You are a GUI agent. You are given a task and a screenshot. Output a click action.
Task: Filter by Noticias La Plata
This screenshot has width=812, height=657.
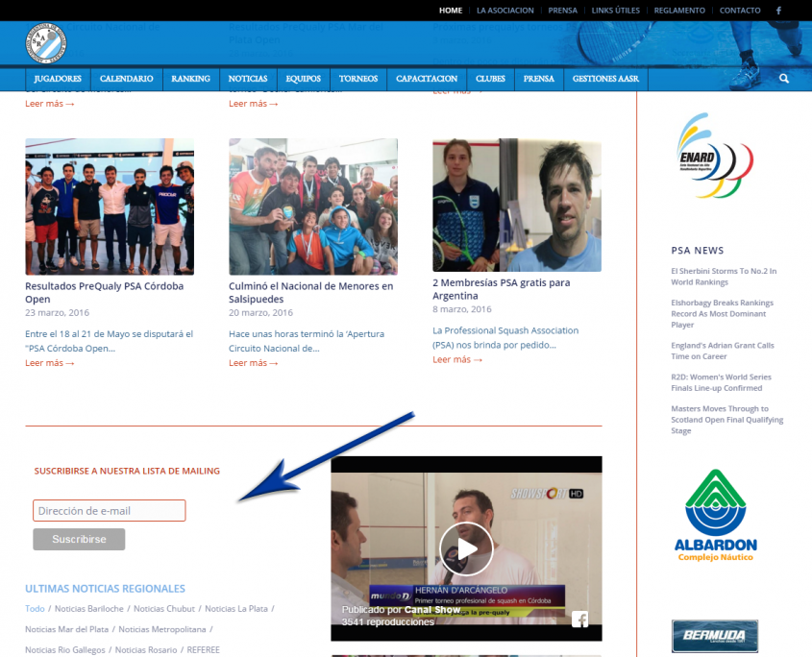(x=236, y=608)
